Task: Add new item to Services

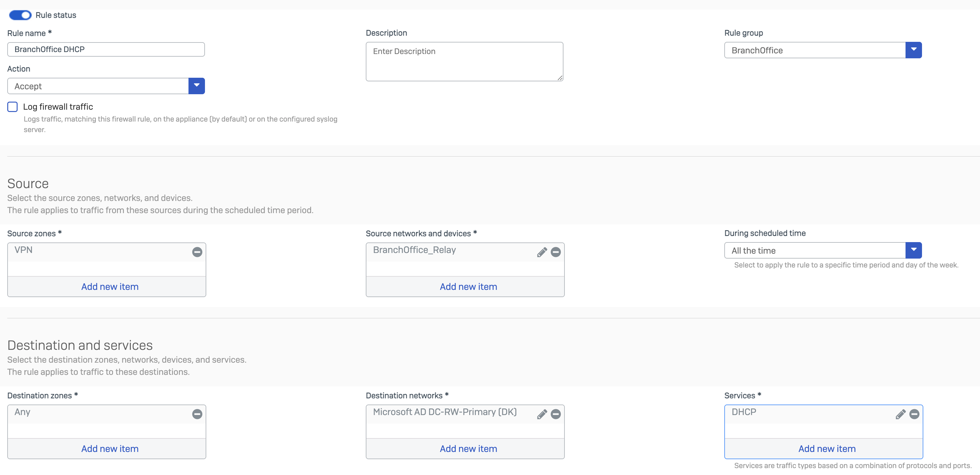Action: (x=827, y=448)
